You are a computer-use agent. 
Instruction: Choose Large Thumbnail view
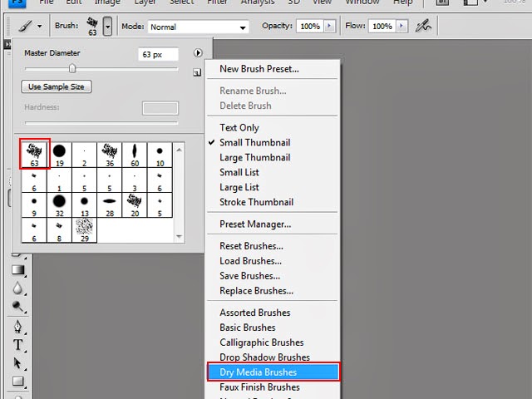(x=255, y=157)
